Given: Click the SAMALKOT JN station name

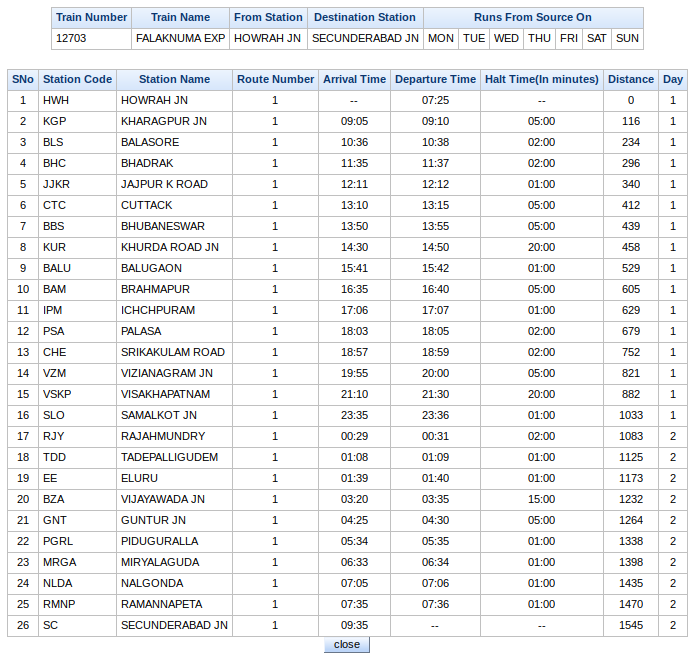Looking at the screenshot, I should (159, 415).
